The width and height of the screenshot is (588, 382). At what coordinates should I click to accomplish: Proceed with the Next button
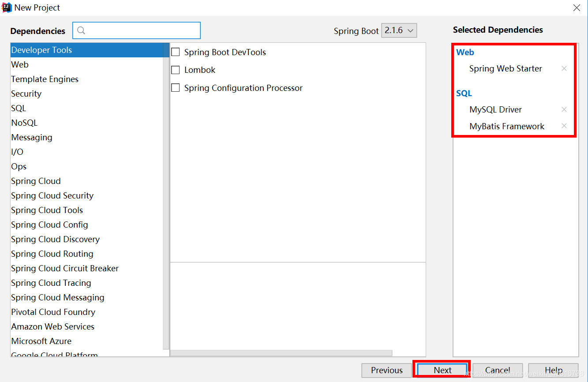[x=442, y=370]
